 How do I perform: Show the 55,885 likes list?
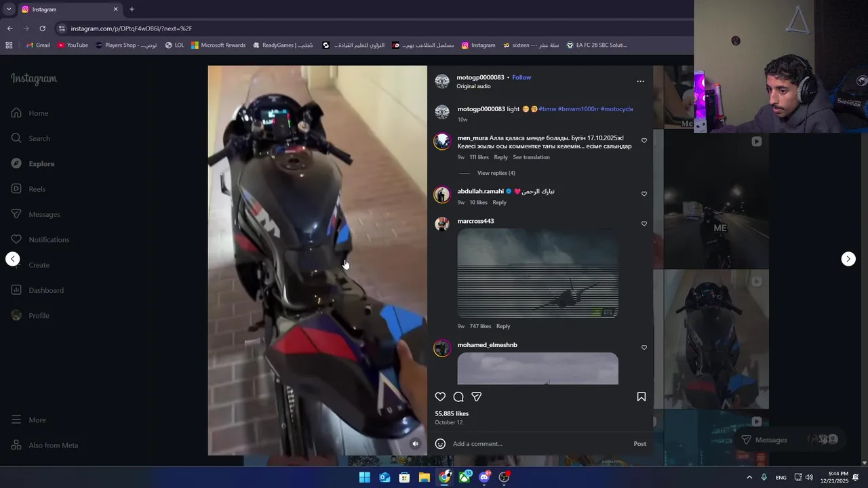452,413
